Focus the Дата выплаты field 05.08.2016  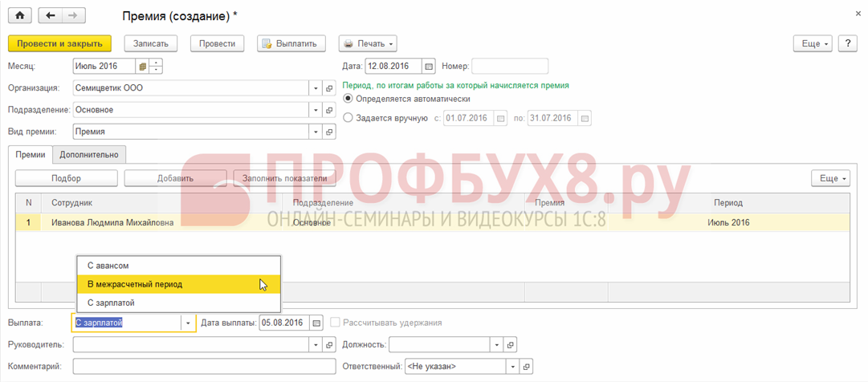point(284,323)
